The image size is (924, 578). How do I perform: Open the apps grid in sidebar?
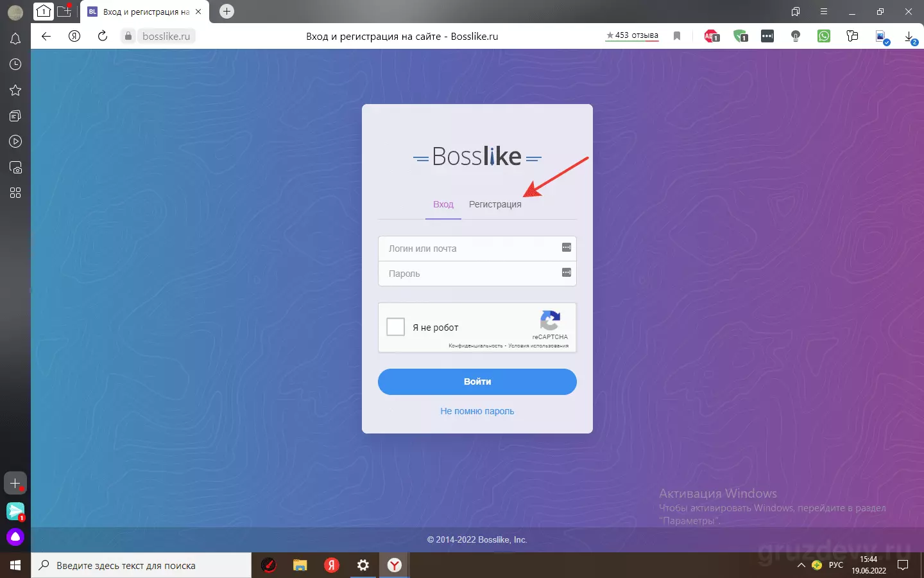(15, 193)
